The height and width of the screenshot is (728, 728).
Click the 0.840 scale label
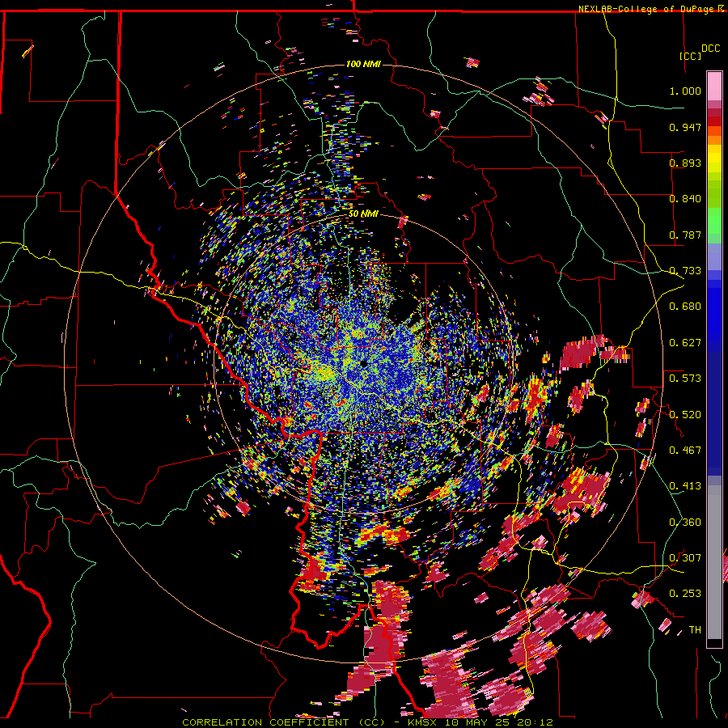tap(685, 199)
